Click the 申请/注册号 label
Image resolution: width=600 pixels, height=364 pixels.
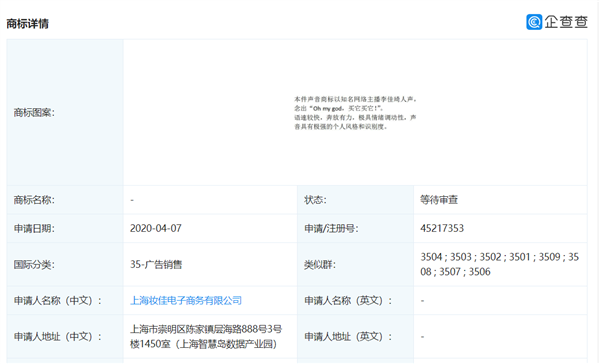331,229
